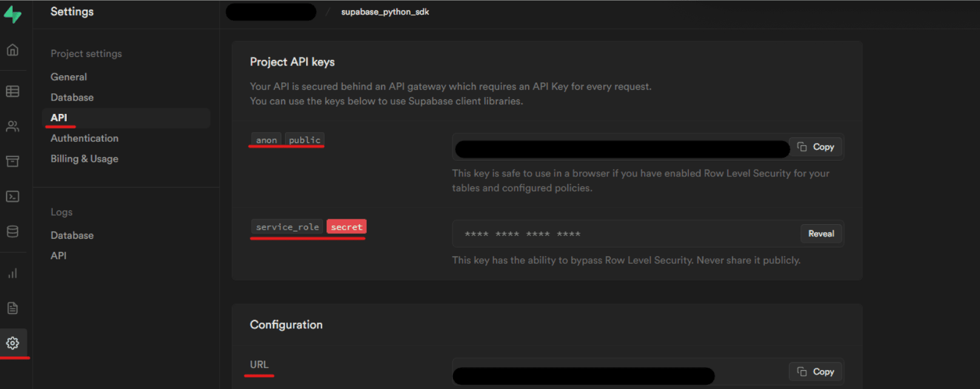Open the API docs document icon
980x389 pixels.
pos(12,308)
